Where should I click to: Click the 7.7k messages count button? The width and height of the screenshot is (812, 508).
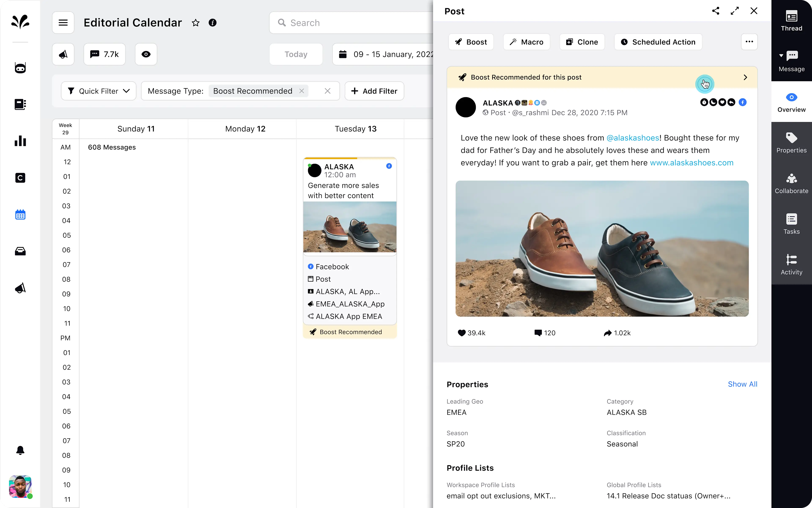[x=105, y=54]
